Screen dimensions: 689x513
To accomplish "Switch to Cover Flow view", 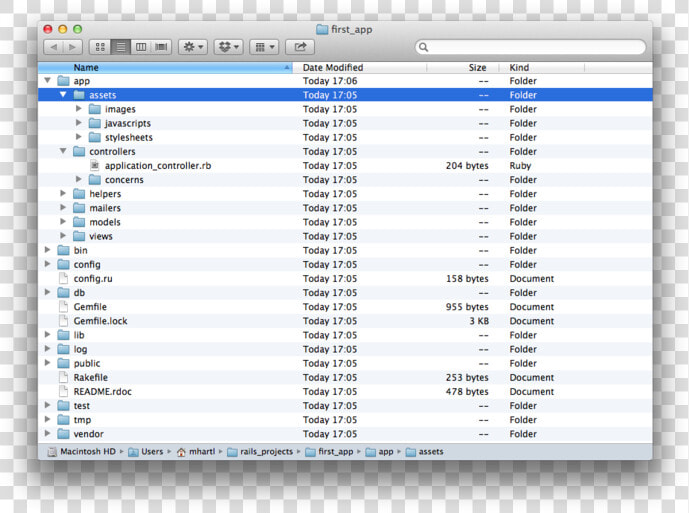I will [x=161, y=47].
